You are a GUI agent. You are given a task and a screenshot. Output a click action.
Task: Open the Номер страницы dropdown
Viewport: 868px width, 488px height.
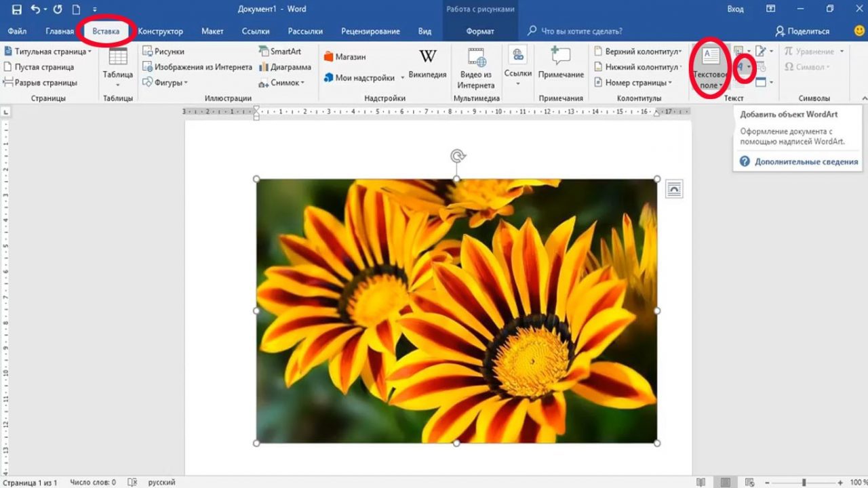point(633,83)
